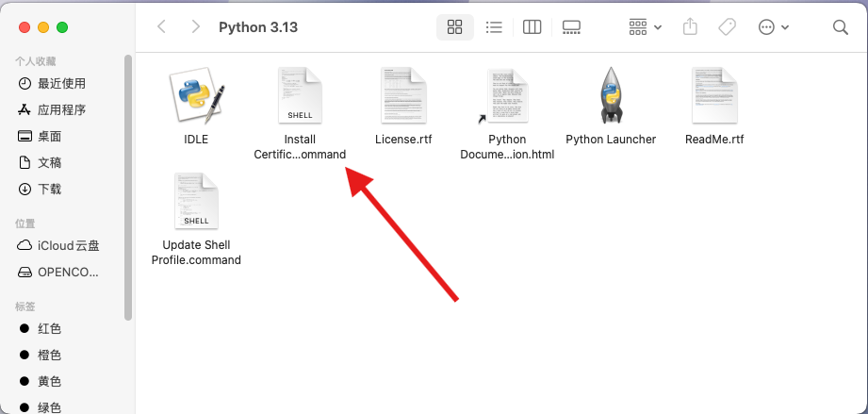
Task: Click the Share toolbar button
Action: point(689,27)
